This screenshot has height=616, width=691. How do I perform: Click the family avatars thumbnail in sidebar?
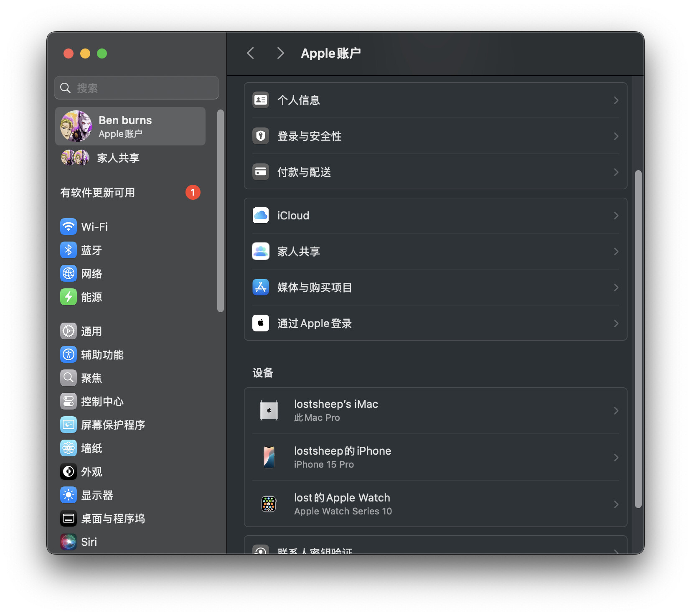pyautogui.click(x=75, y=158)
